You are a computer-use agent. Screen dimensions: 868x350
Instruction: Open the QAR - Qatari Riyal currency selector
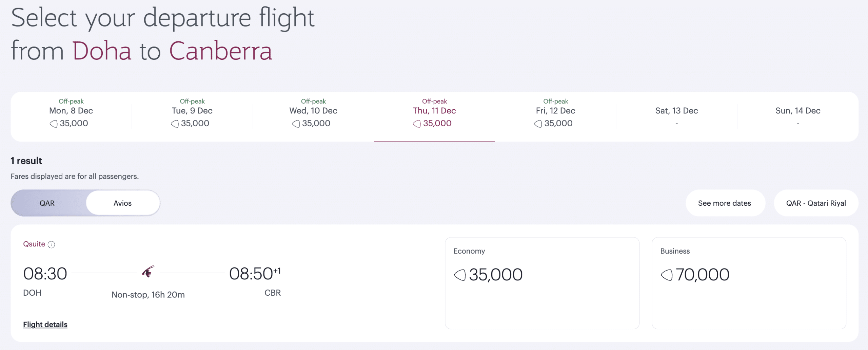click(x=816, y=203)
